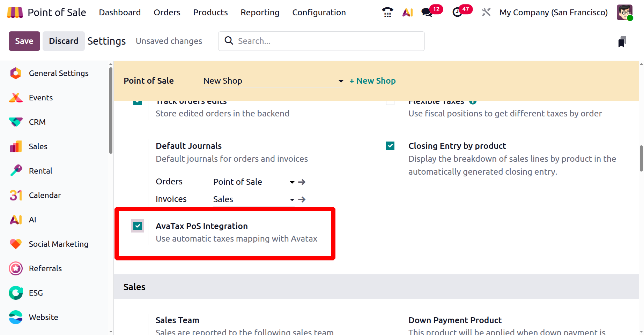Viewport: 644px width, 335px height.
Task: Click the debug tools wrench icon
Action: coord(486,13)
